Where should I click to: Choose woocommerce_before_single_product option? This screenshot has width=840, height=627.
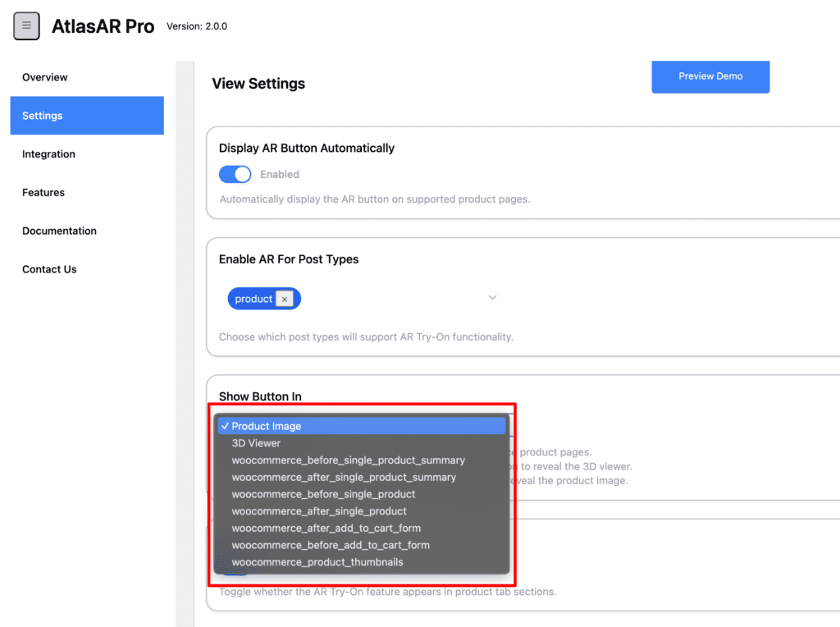tap(323, 494)
